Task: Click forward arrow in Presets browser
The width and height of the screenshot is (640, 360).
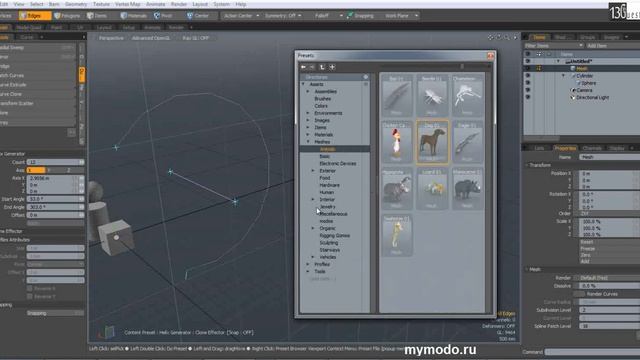Action: pos(312,67)
